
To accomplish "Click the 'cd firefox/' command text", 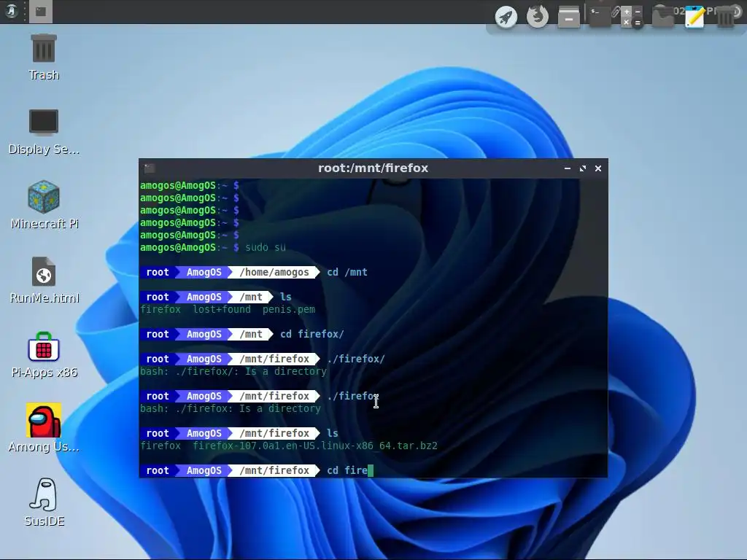I will 312,334.
